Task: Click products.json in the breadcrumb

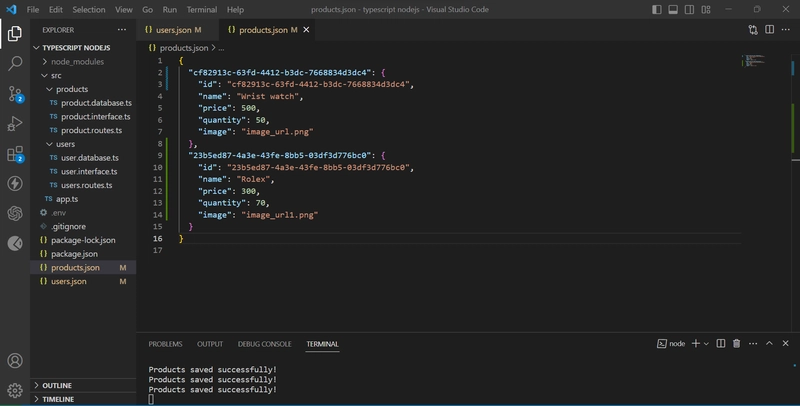Action: [184, 48]
